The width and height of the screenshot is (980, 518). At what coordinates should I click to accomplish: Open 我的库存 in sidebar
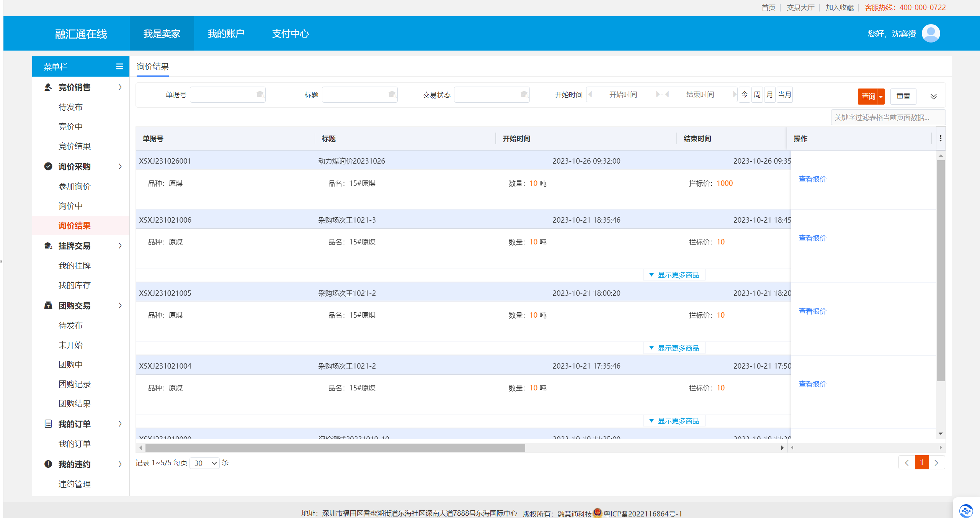tap(75, 285)
